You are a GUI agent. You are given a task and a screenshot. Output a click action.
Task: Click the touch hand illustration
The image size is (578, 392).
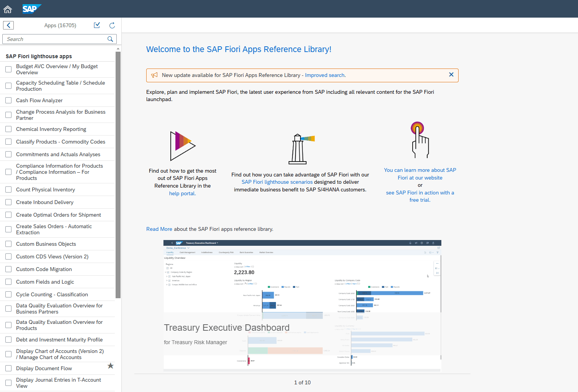[x=420, y=140]
